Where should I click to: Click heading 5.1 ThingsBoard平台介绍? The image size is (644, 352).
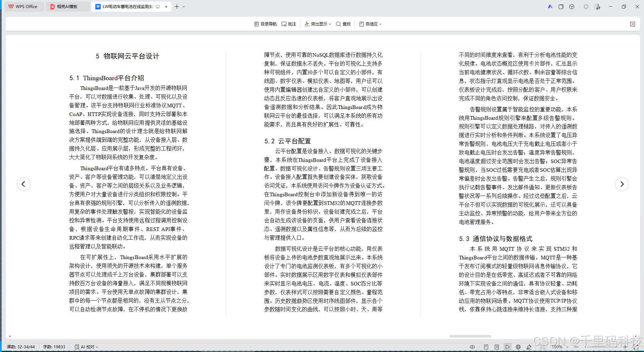click(107, 78)
